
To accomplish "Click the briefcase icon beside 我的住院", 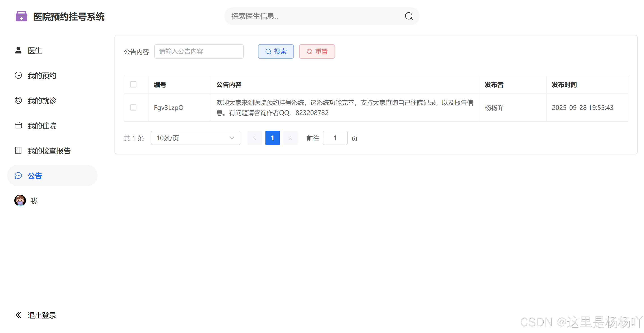I will [18, 125].
